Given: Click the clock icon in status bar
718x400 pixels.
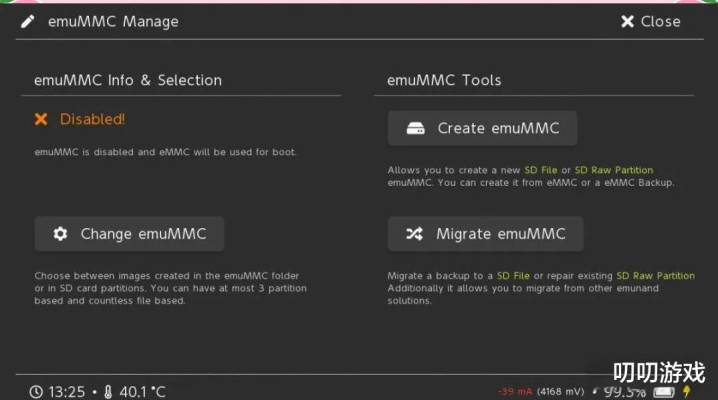Looking at the screenshot, I should [x=36, y=392].
